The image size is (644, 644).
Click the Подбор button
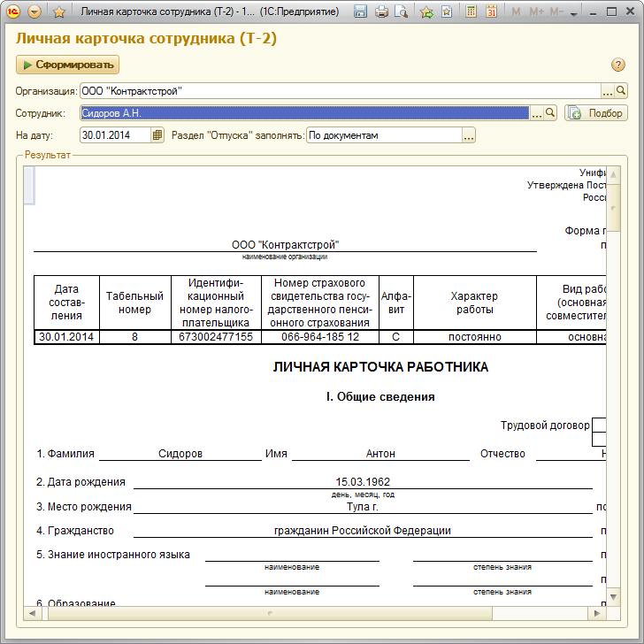(x=596, y=113)
